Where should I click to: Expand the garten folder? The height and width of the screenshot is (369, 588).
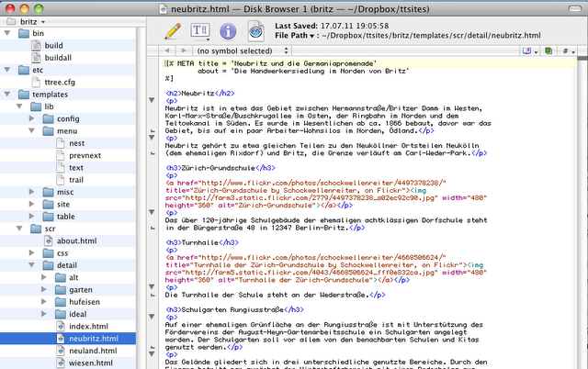click(44, 289)
